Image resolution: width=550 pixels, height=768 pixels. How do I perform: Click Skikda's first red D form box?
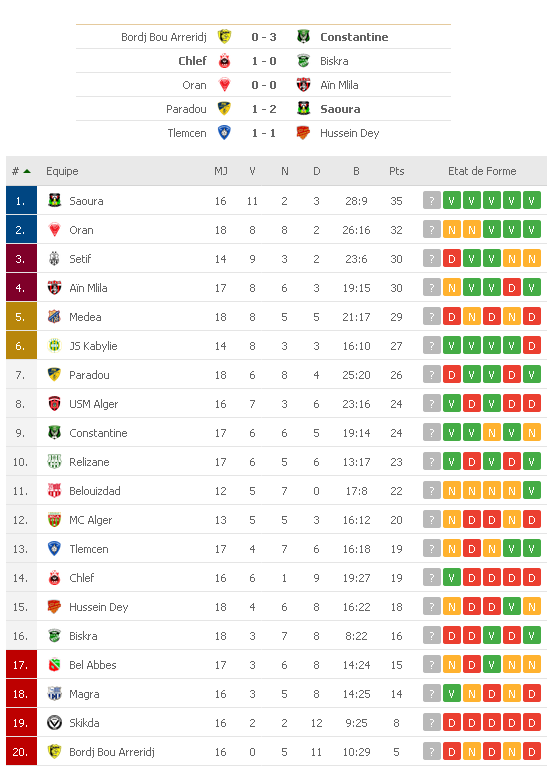452,722
